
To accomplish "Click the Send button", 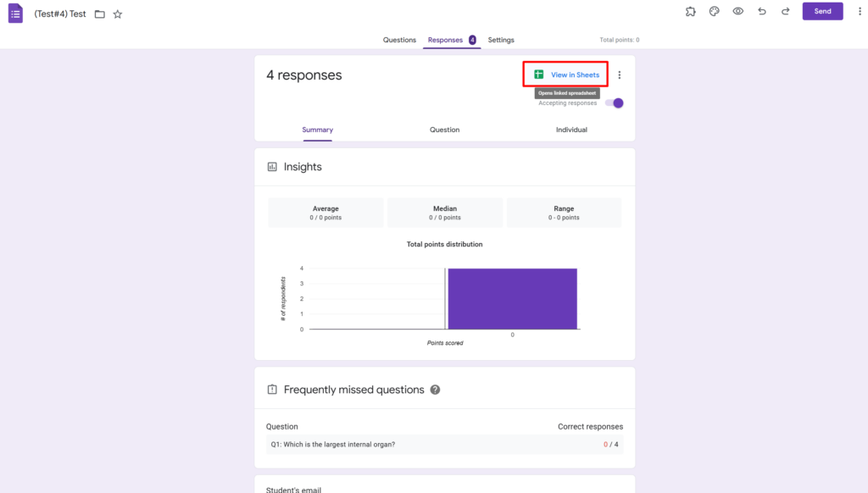I will pos(822,11).
